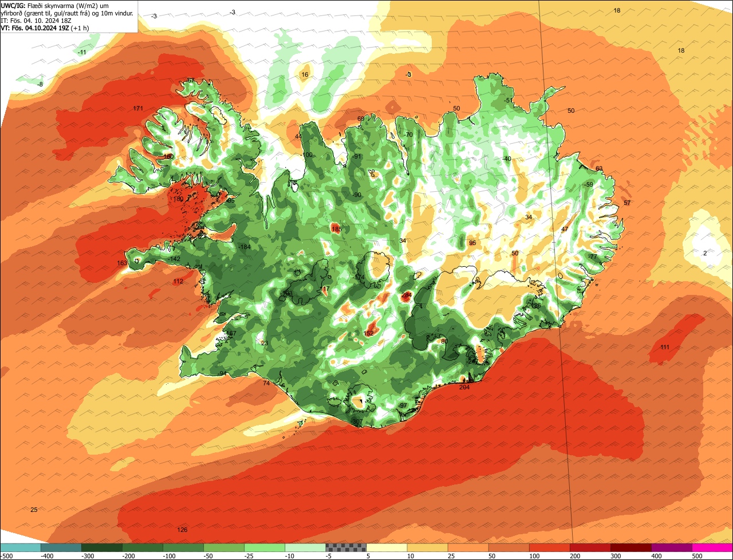733x560 pixels.
Task: Click the value label 16 north of Iceland
Action: click(305, 74)
